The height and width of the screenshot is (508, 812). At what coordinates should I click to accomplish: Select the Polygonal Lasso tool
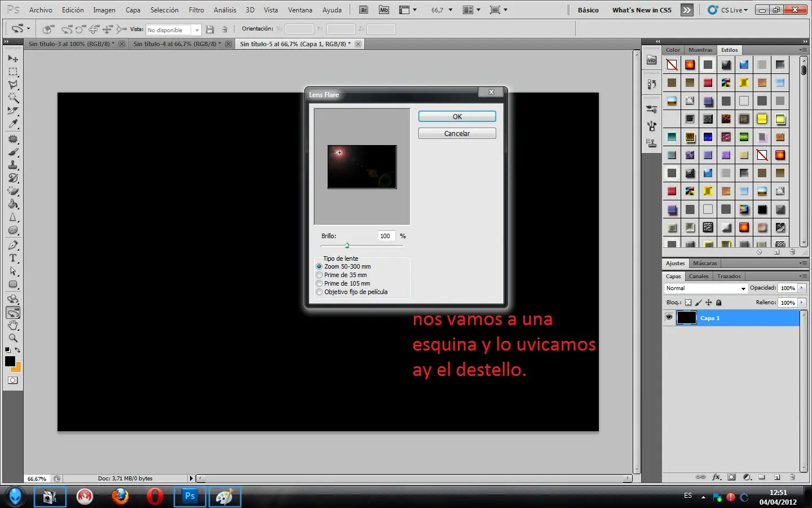coord(13,85)
